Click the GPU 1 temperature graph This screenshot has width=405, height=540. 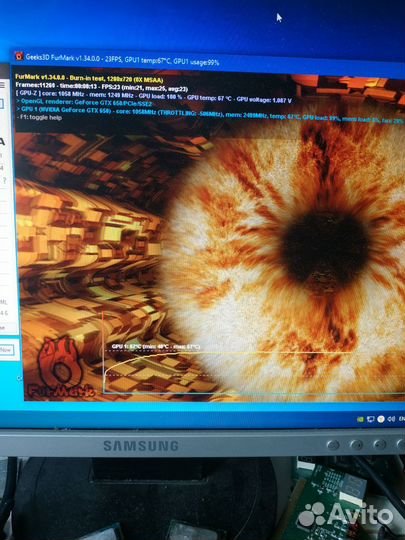tap(254, 353)
